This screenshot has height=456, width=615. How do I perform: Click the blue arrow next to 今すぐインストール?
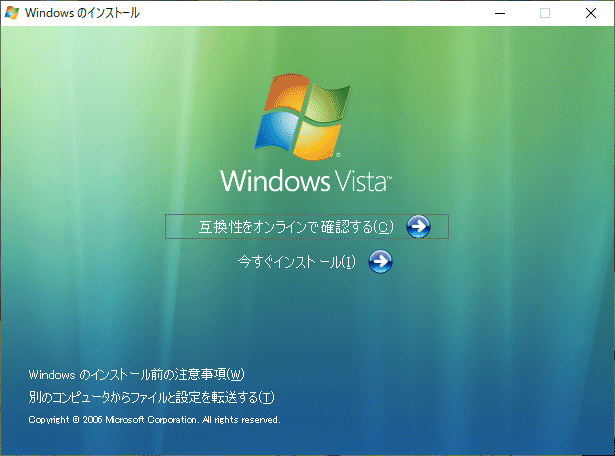click(x=380, y=262)
